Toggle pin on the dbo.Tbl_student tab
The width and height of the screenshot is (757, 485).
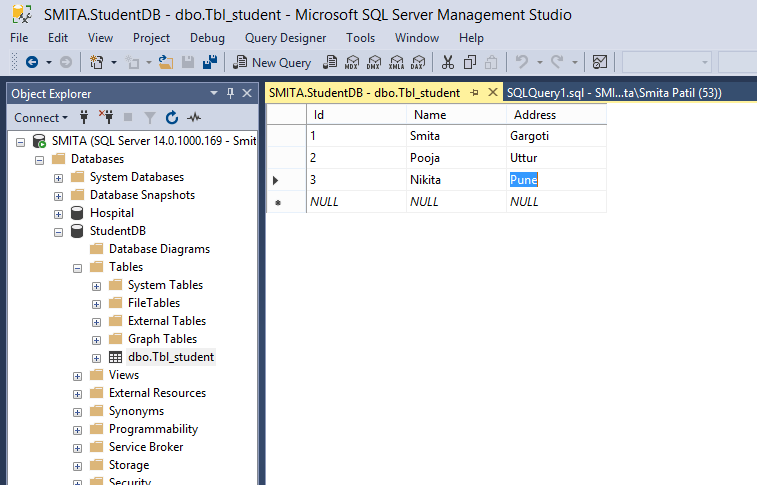[x=475, y=93]
